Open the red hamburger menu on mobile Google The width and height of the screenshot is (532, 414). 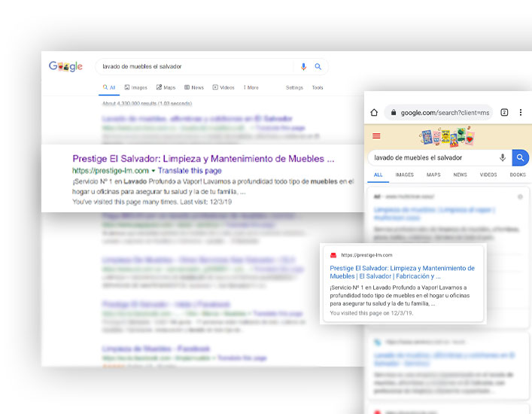[376, 136]
